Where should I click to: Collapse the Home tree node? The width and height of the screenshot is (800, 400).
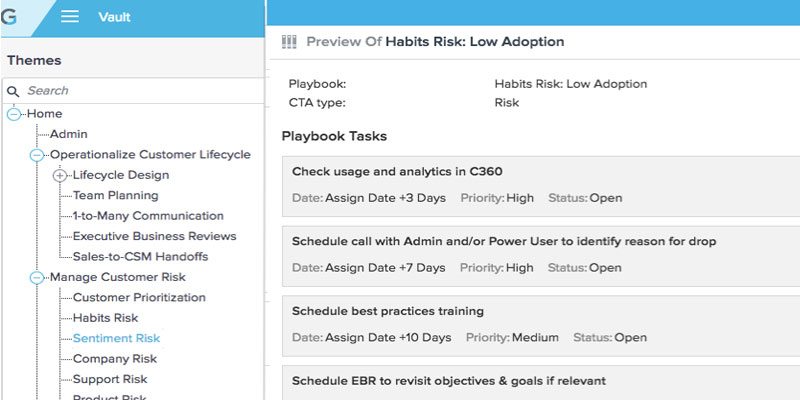pos(14,114)
